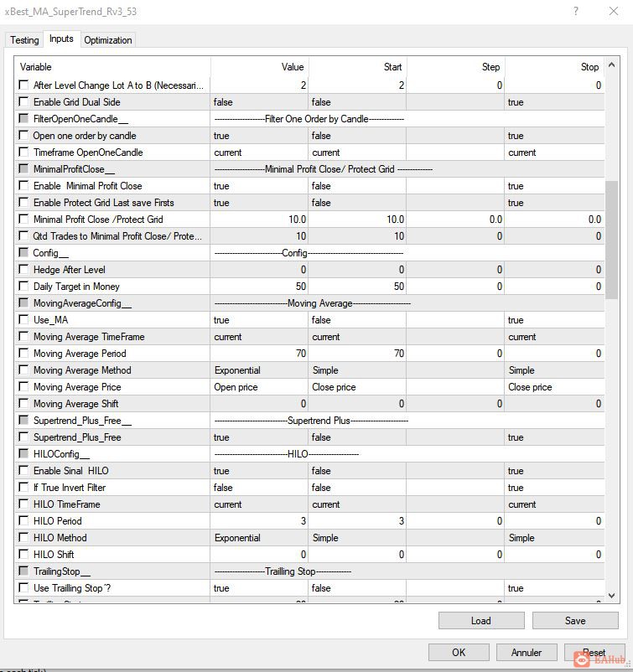Click Qtd Trades to Minimal Profit Close row

(310, 235)
